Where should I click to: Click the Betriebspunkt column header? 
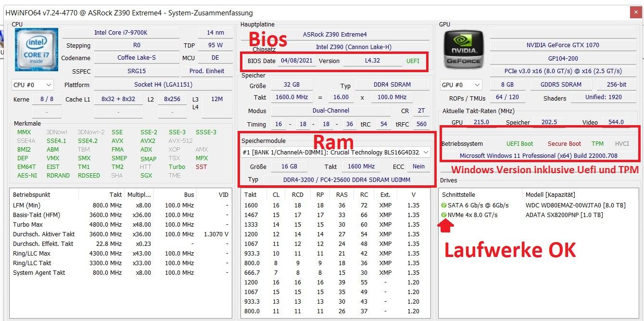44,195
